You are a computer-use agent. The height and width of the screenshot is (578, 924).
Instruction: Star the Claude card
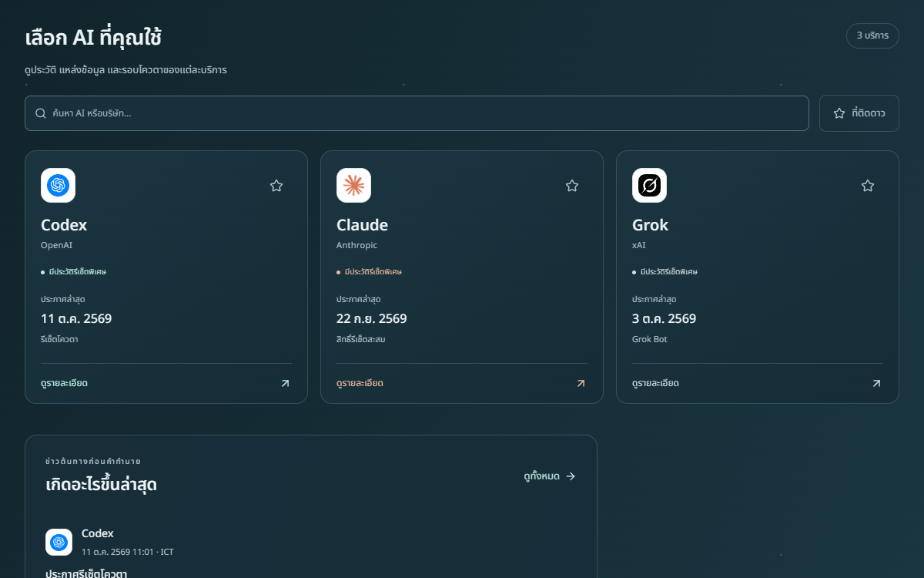[x=572, y=186]
